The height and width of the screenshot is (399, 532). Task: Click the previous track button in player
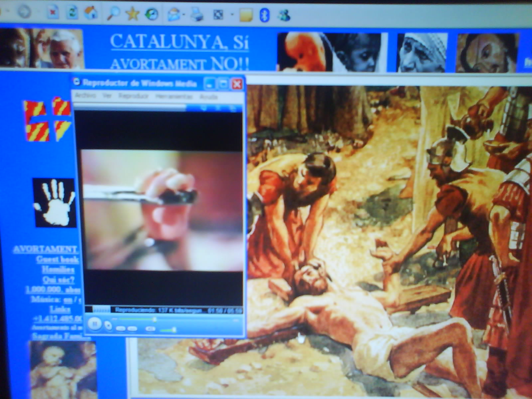click(x=121, y=329)
